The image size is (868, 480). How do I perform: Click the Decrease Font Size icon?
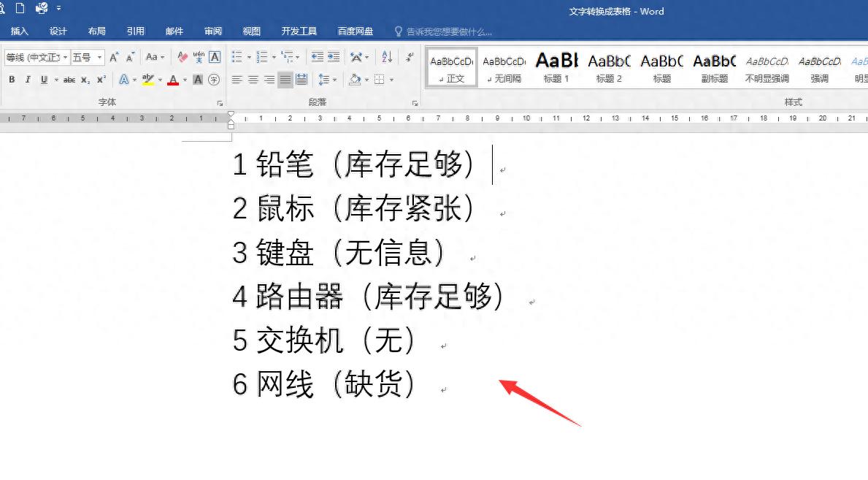(x=130, y=56)
